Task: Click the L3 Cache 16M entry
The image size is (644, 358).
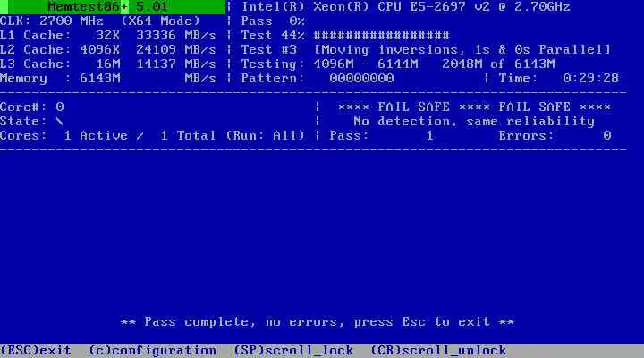Action: coord(108,64)
